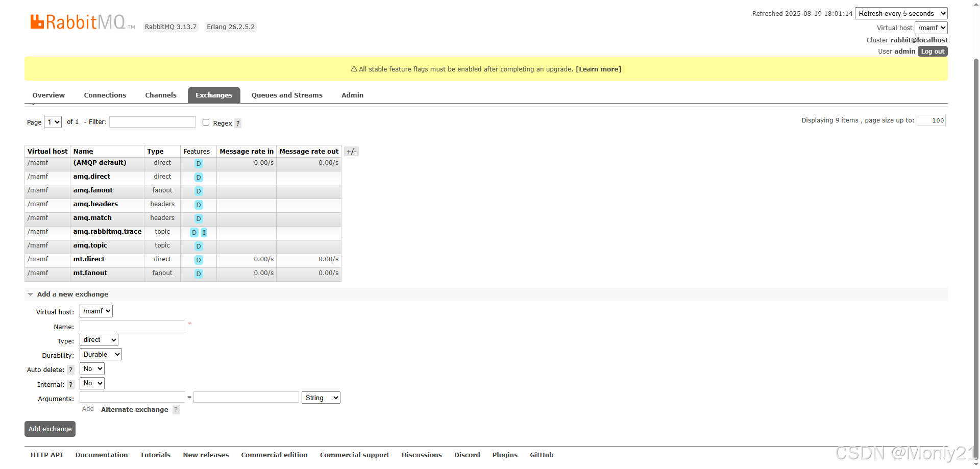The image size is (980, 469).
Task: Open the mt.fanout exchange
Action: pyautogui.click(x=90, y=273)
